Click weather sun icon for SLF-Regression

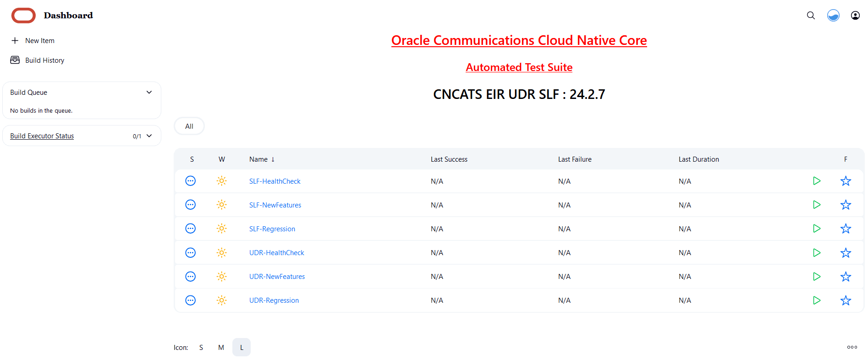coord(222,229)
